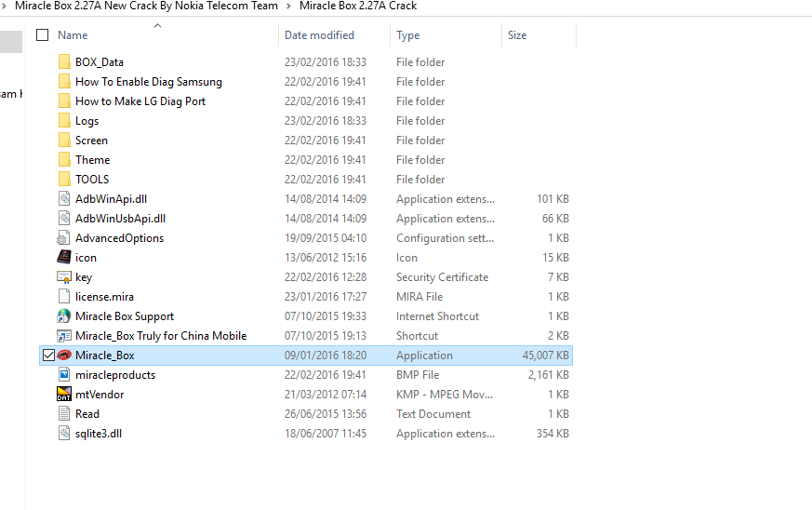This screenshot has height=510, width=812.
Task: Click the license.mira blank file icon
Action: [64, 297]
